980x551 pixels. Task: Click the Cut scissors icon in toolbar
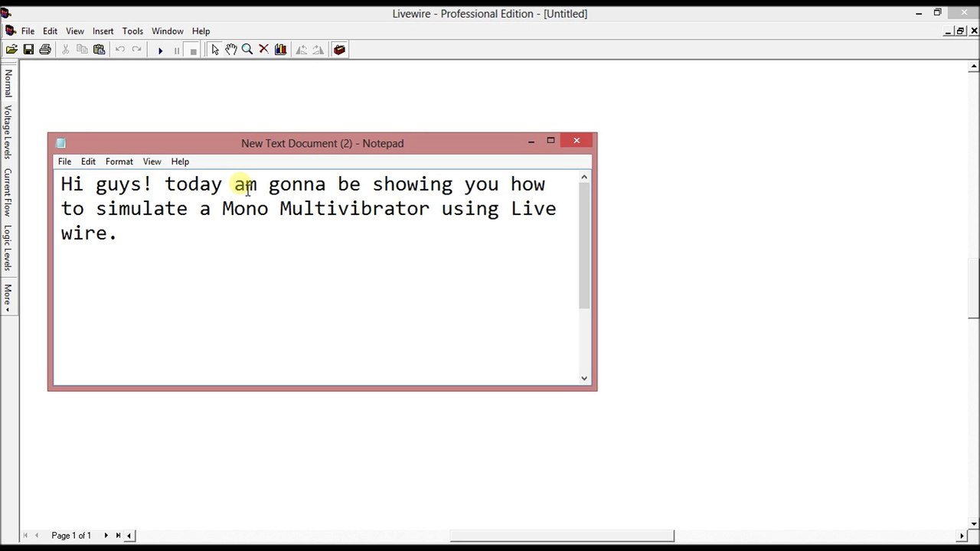pos(65,50)
